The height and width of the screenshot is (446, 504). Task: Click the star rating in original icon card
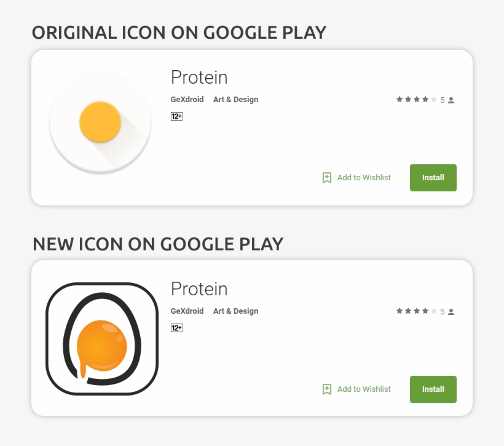[417, 99]
